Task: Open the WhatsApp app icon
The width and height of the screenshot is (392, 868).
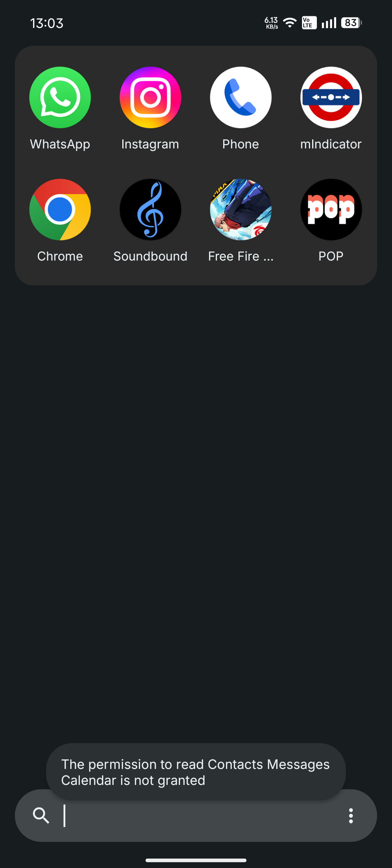Action: pos(60,97)
